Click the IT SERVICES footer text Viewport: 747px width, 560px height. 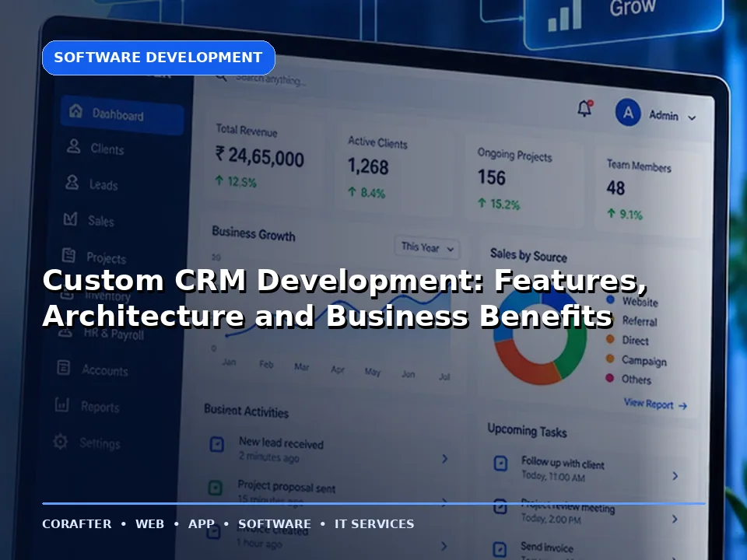(x=374, y=523)
